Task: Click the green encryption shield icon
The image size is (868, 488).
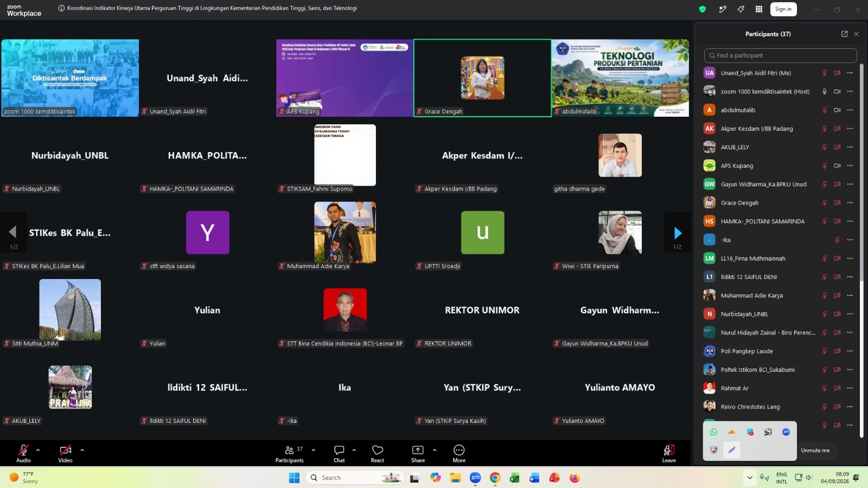Action: point(703,9)
